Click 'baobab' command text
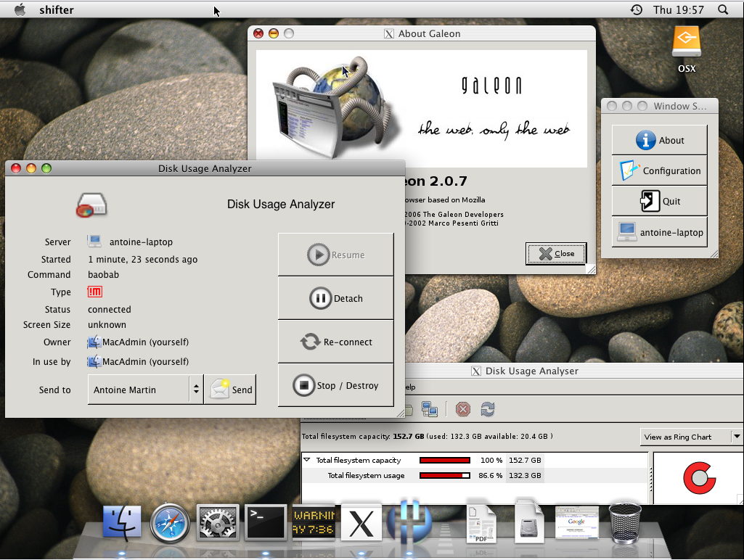The image size is (744, 560). pyautogui.click(x=104, y=274)
